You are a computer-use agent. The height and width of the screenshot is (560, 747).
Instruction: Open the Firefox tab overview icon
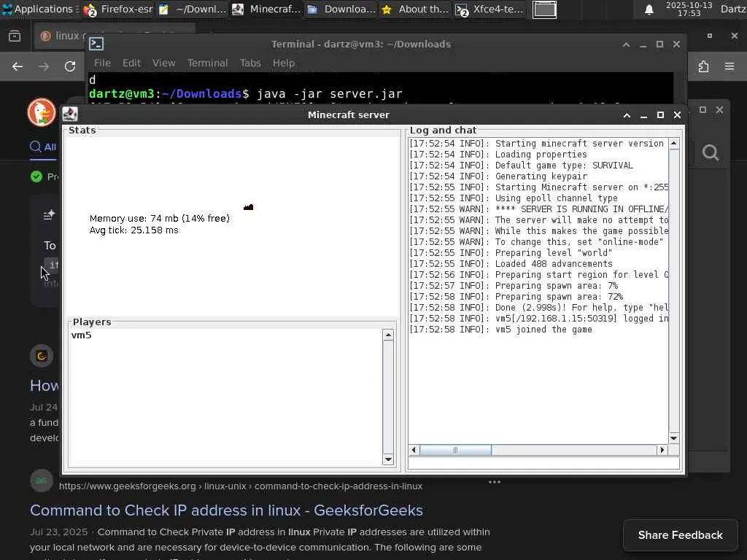tap(15, 36)
